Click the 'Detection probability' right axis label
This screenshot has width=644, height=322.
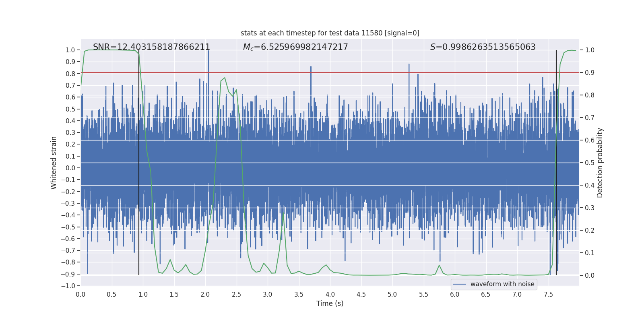click(600, 163)
